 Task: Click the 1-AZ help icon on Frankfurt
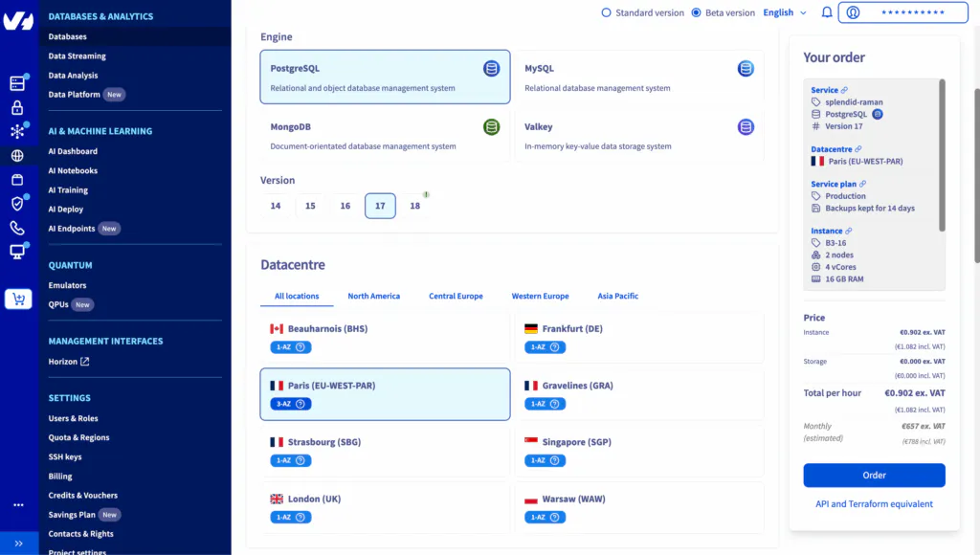pyautogui.click(x=554, y=346)
